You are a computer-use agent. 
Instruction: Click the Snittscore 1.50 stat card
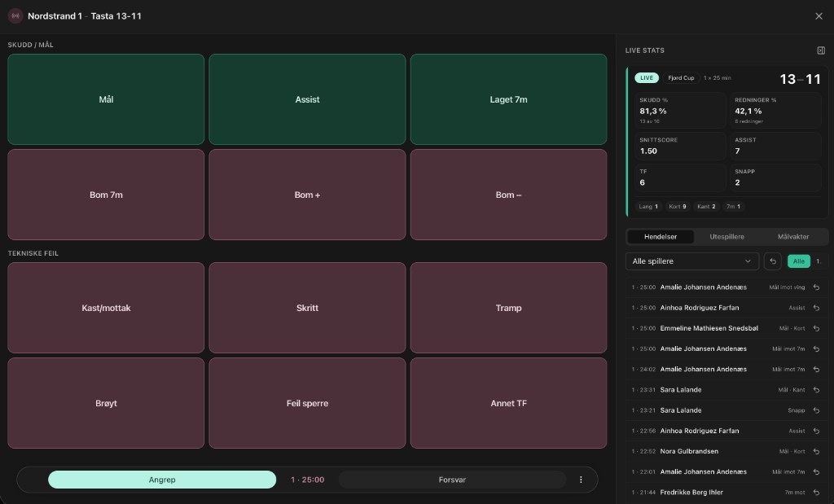tap(680, 146)
